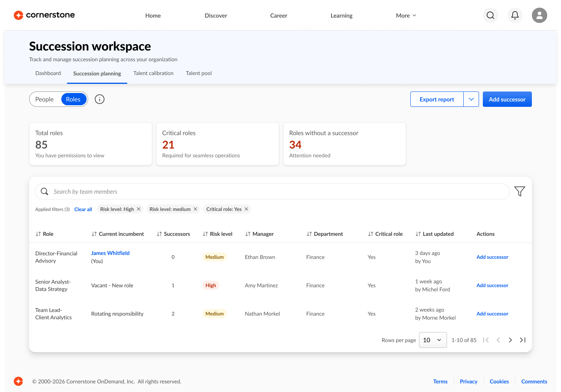561x392 pixels.
Task: Open the global search icon
Action: coord(490,15)
